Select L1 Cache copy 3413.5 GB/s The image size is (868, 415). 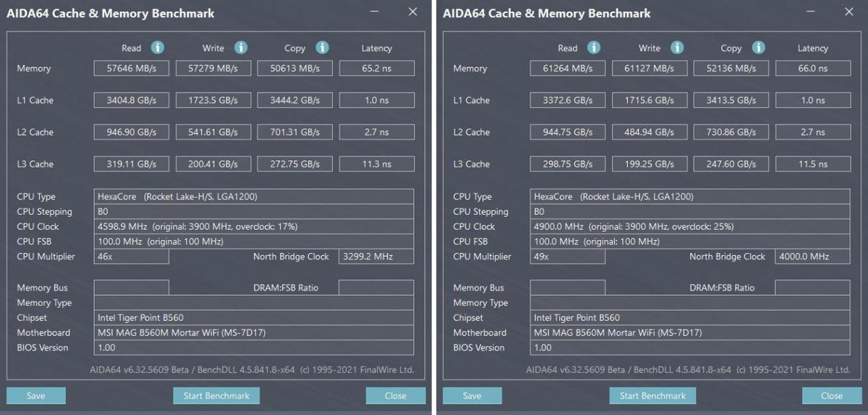pyautogui.click(x=731, y=100)
